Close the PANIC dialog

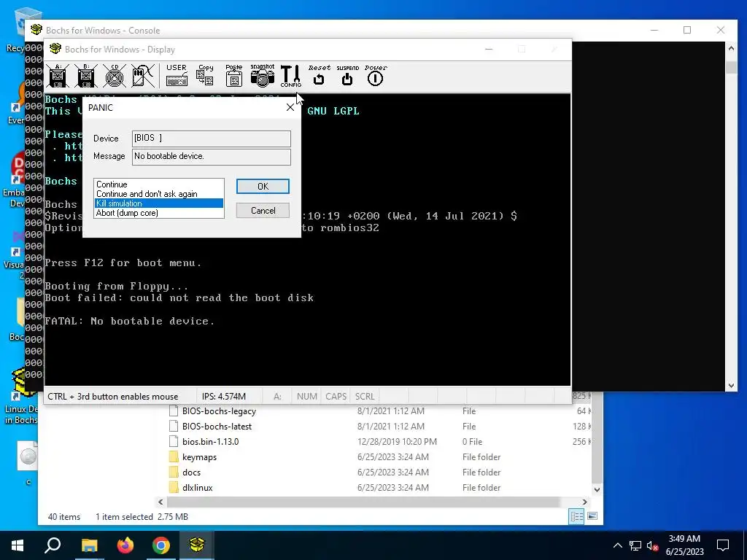290,108
